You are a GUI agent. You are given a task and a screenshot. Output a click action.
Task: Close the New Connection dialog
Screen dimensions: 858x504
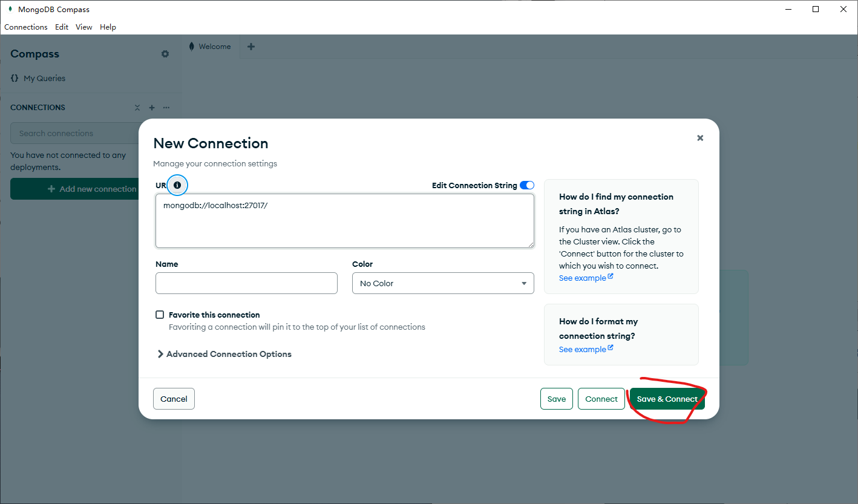pos(700,138)
